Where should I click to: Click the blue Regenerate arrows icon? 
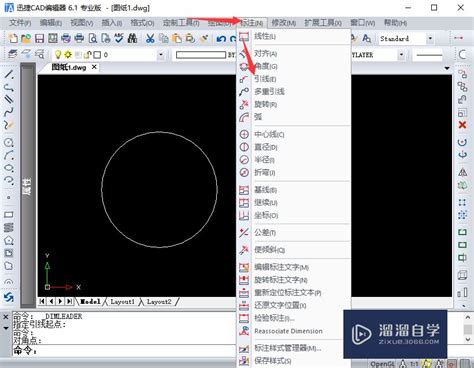coord(9,297)
